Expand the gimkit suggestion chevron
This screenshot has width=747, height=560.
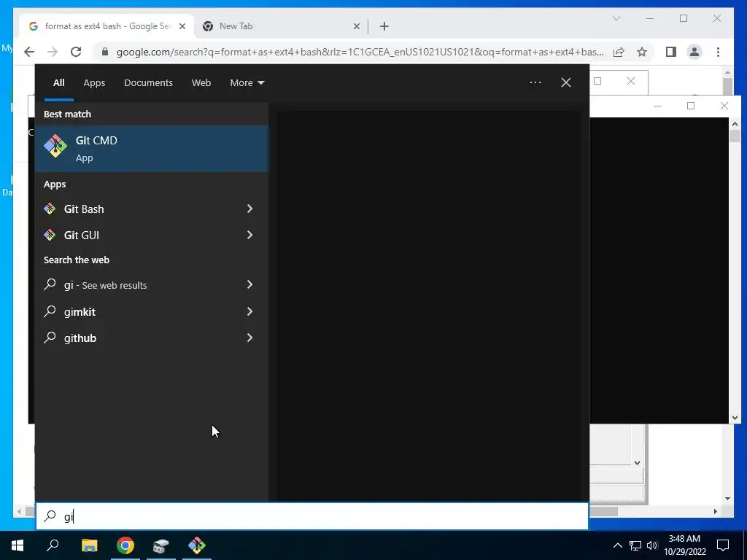[x=249, y=311]
